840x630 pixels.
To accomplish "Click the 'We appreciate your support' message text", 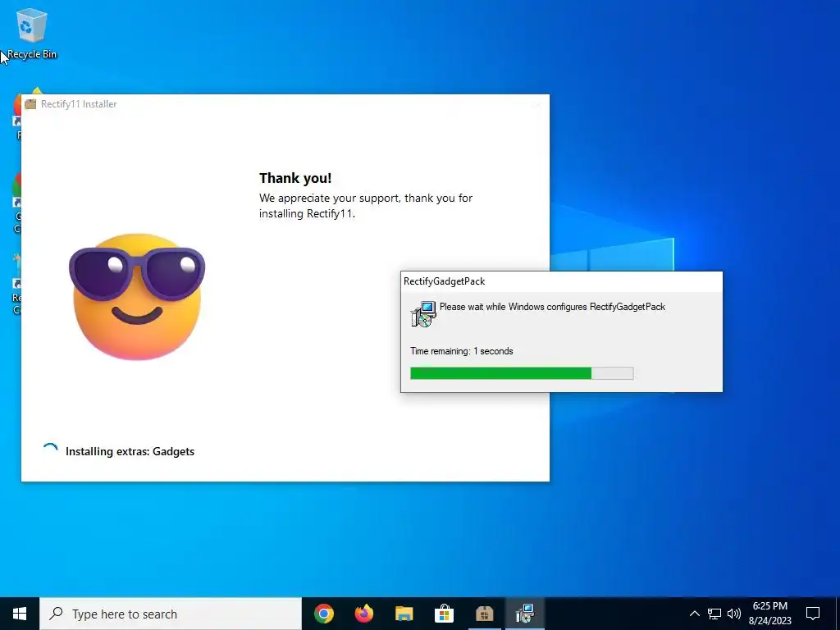I will click(366, 206).
